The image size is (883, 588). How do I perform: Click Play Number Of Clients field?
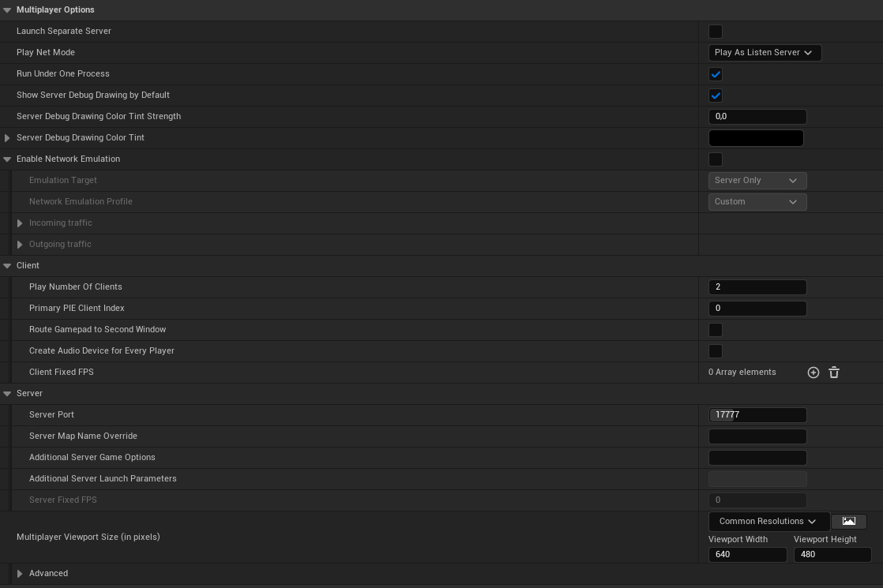point(757,287)
